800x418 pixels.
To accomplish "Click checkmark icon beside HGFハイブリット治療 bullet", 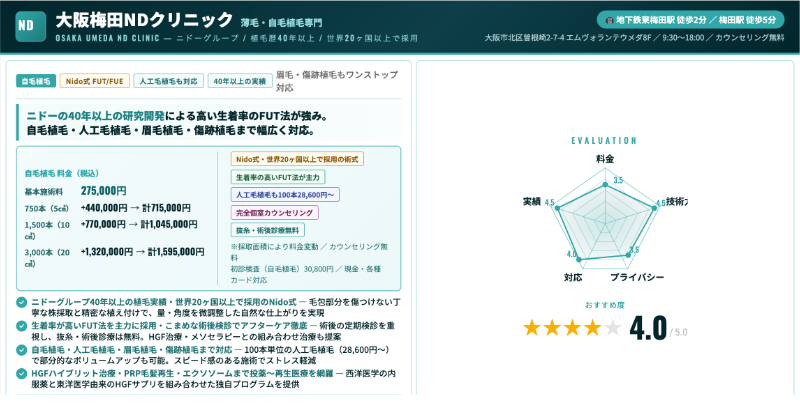I will [x=22, y=374].
